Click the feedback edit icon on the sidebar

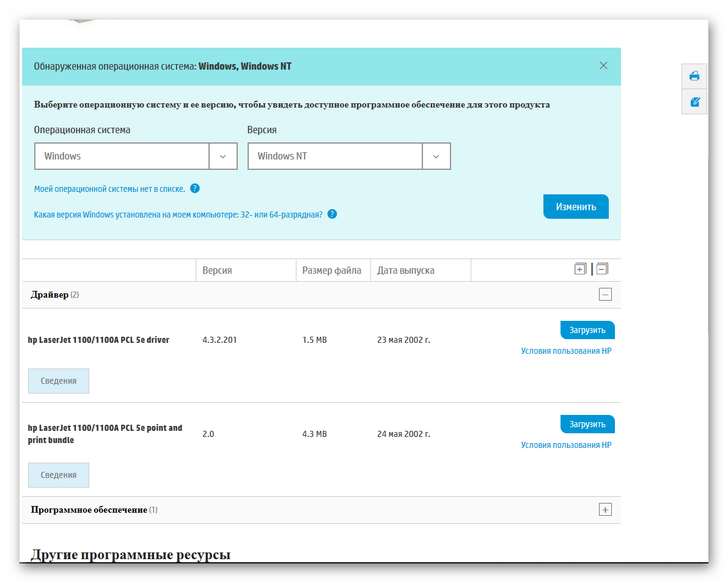click(694, 101)
